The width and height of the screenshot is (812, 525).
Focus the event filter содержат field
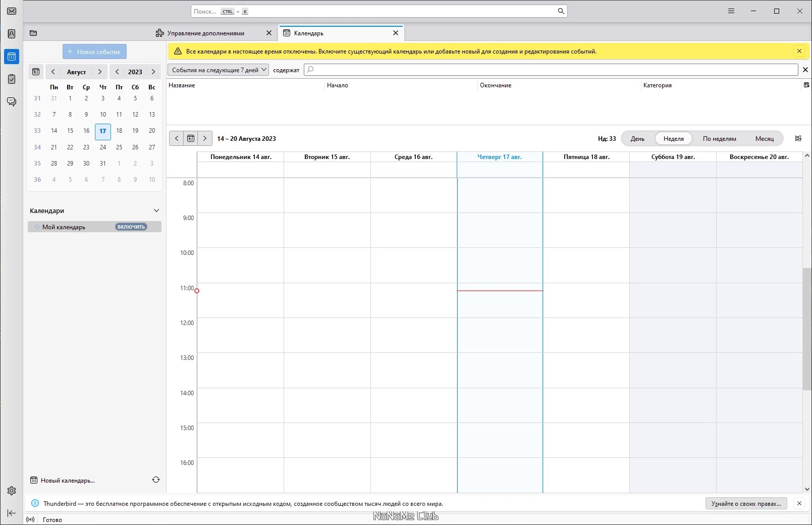click(551, 70)
